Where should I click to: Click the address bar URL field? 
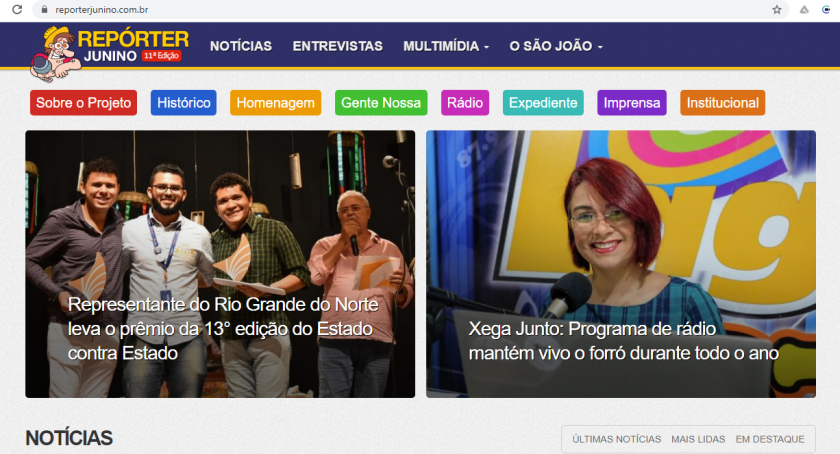pos(407,10)
